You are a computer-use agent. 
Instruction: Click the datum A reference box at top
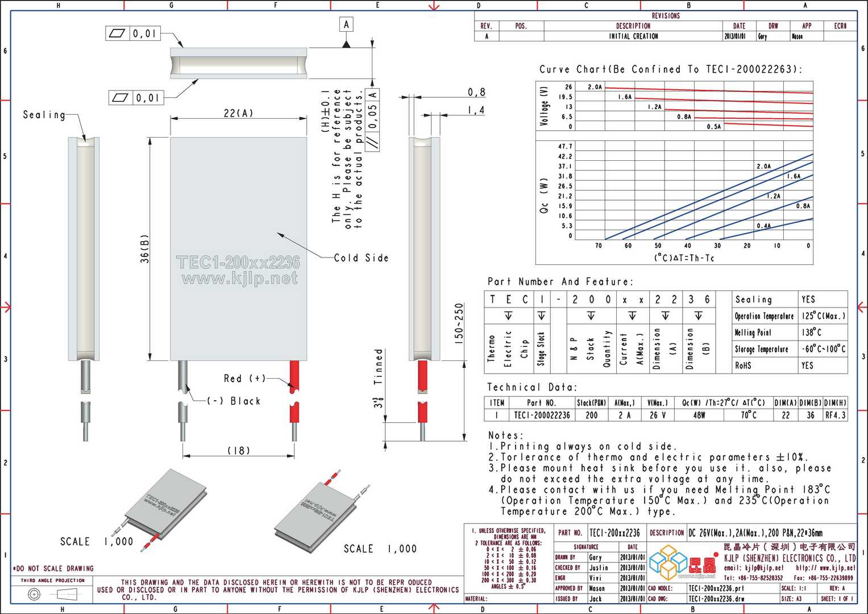point(346,24)
